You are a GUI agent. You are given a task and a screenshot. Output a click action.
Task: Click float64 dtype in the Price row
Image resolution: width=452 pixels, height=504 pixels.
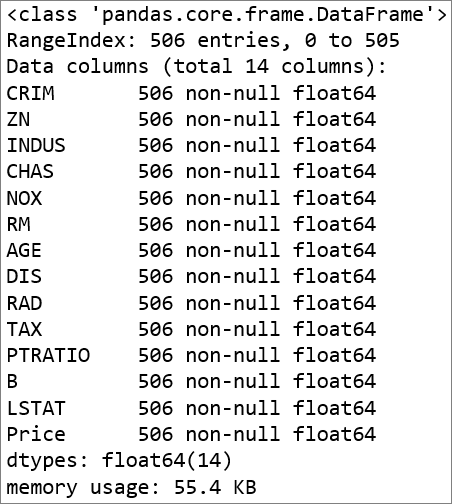point(335,434)
